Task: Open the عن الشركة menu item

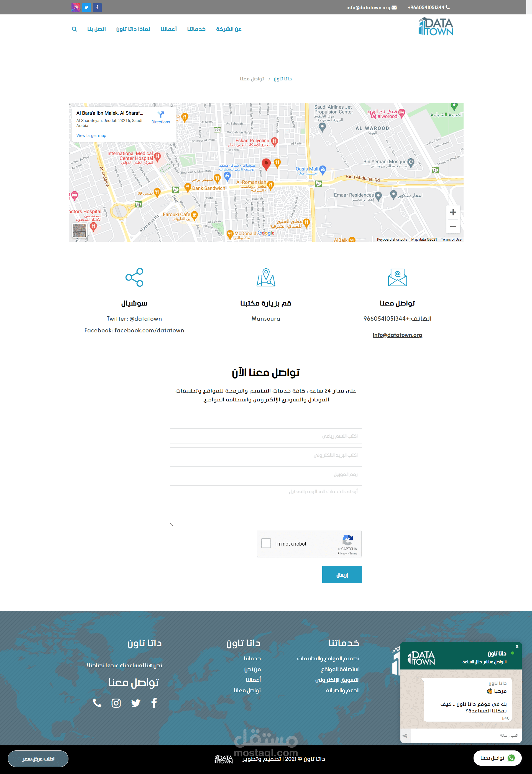Action: coord(229,29)
